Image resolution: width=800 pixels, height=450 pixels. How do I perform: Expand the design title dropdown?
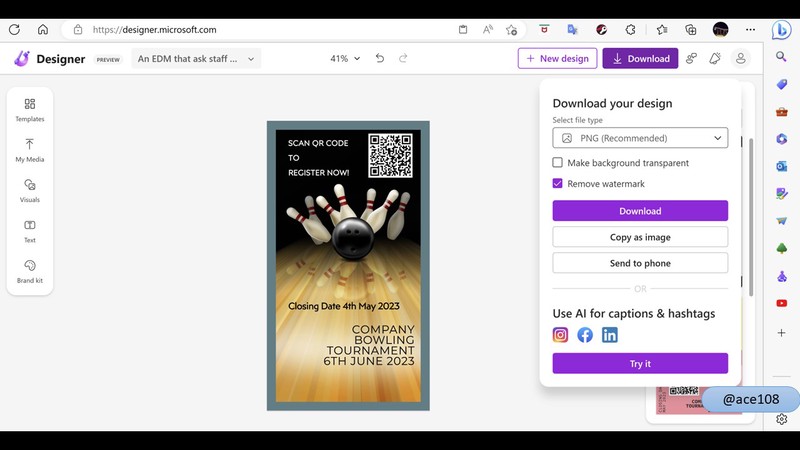(x=196, y=58)
